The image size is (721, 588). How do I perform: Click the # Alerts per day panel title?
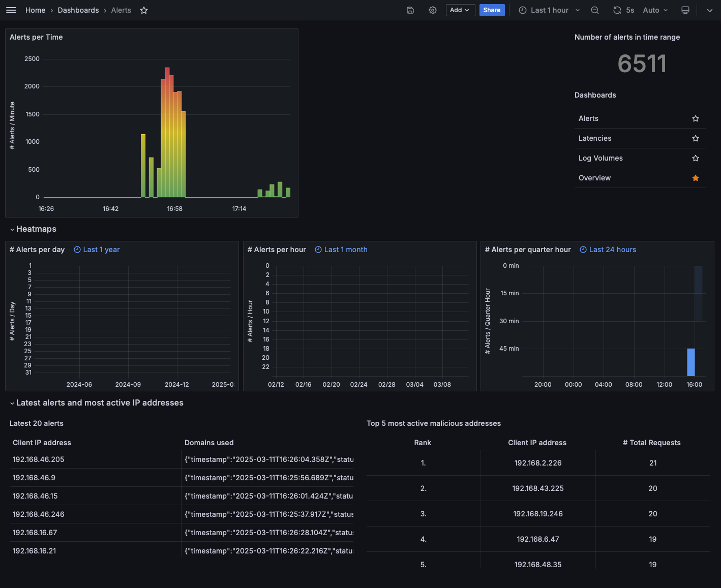click(37, 250)
